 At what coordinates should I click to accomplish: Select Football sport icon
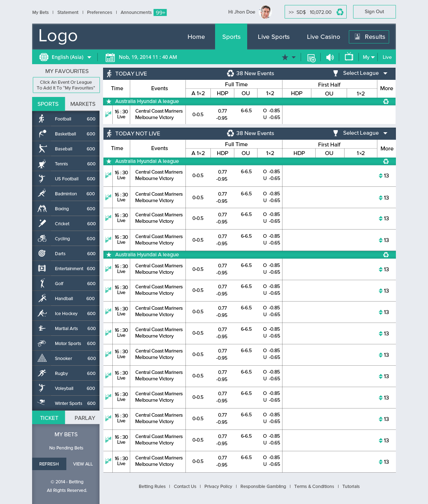42,119
